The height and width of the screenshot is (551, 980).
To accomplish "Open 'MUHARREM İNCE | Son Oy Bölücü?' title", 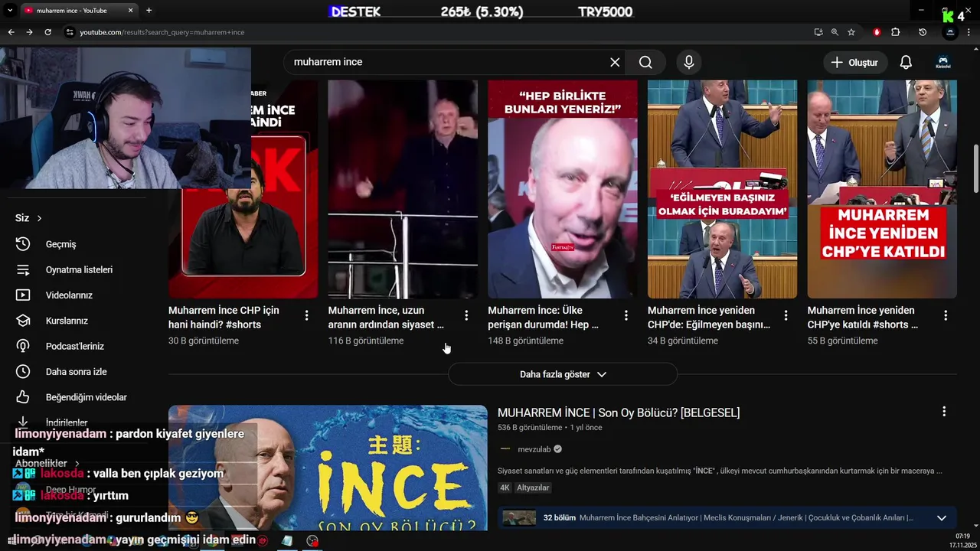I will [619, 412].
